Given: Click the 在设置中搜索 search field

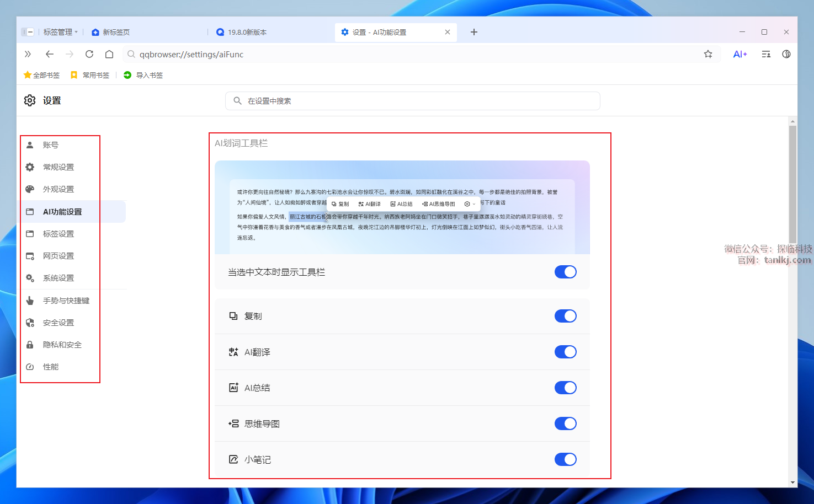Looking at the screenshot, I should click(x=412, y=101).
